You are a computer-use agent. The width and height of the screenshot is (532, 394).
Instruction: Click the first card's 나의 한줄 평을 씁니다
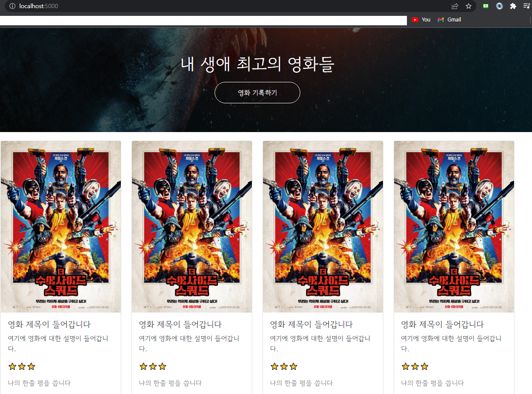point(39,383)
